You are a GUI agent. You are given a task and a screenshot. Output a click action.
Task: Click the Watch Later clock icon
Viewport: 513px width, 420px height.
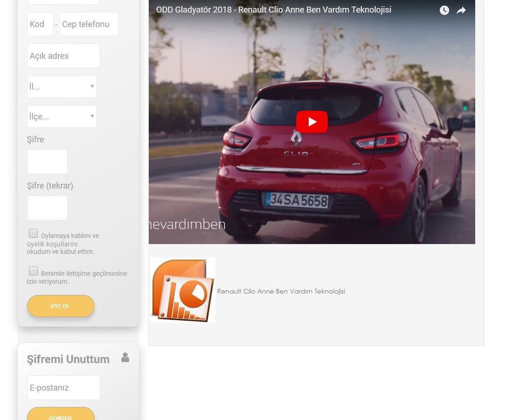(444, 10)
